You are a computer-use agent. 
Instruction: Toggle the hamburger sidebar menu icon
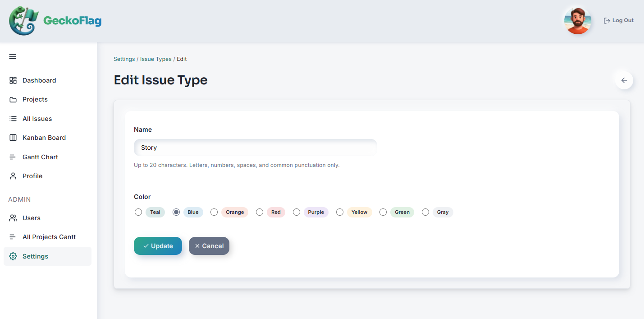point(13,56)
